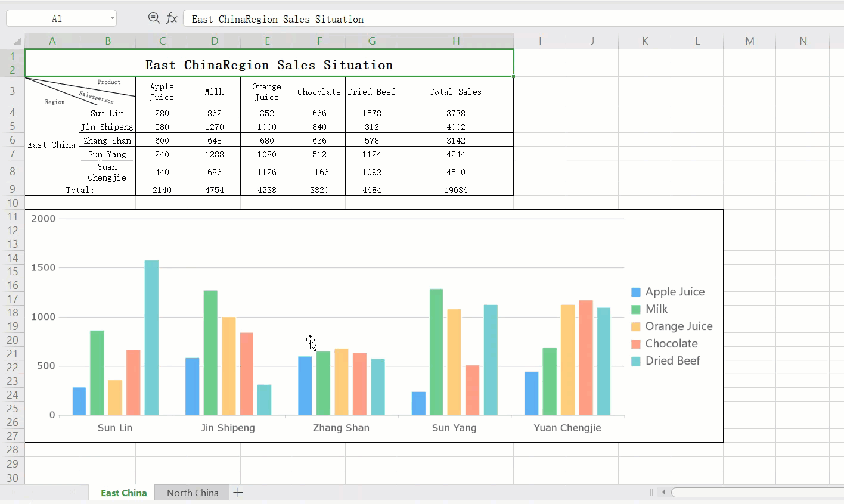Click the scrollbar split handle near sheet tabs

point(651,492)
